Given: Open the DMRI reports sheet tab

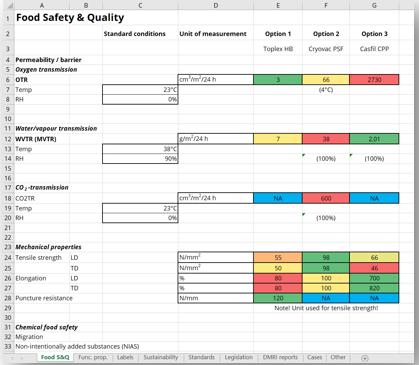Looking at the screenshot, I should click(x=280, y=357).
